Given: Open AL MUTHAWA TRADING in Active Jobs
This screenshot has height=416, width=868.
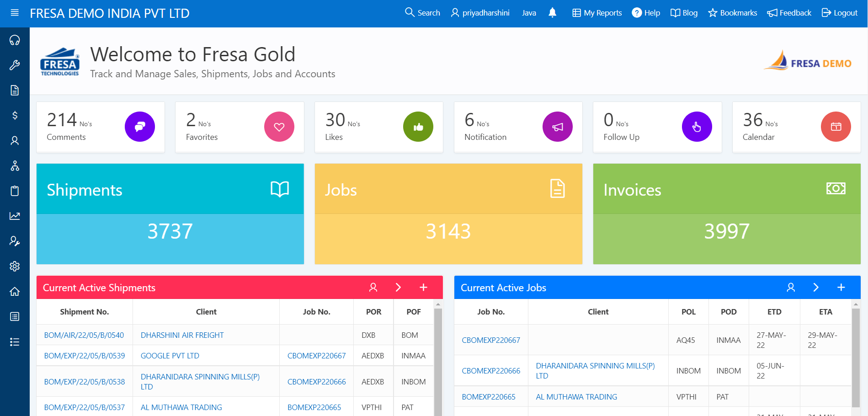Looking at the screenshot, I should pos(576,397).
